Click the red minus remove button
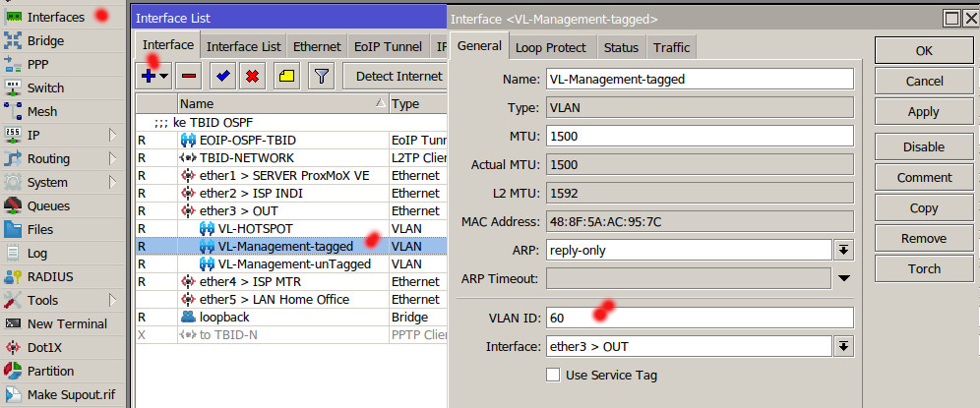Screen dimensions: 980x408 tap(189, 77)
